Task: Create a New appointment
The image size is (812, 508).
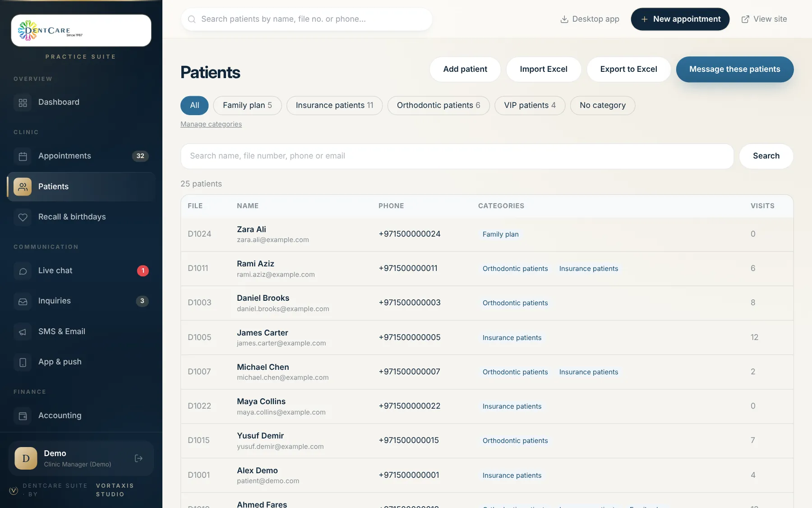Action: pyautogui.click(x=680, y=19)
